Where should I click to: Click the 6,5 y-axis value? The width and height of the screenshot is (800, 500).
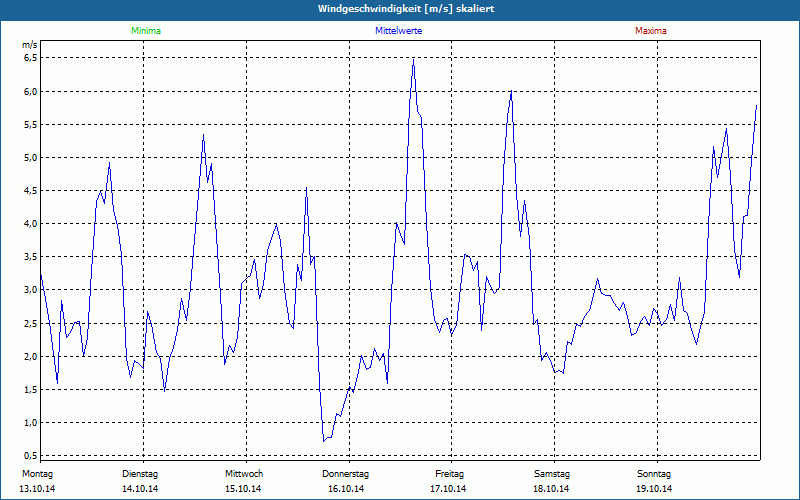[x=31, y=58]
